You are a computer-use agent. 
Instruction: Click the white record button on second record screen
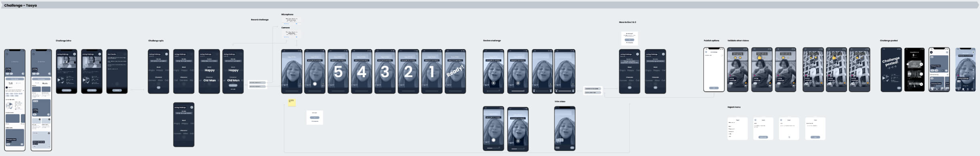315,84
